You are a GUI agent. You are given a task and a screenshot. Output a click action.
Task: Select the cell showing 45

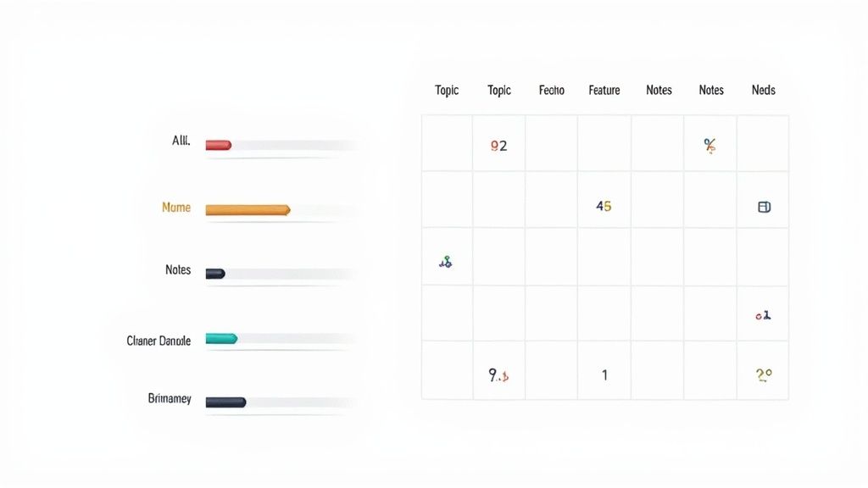604,206
